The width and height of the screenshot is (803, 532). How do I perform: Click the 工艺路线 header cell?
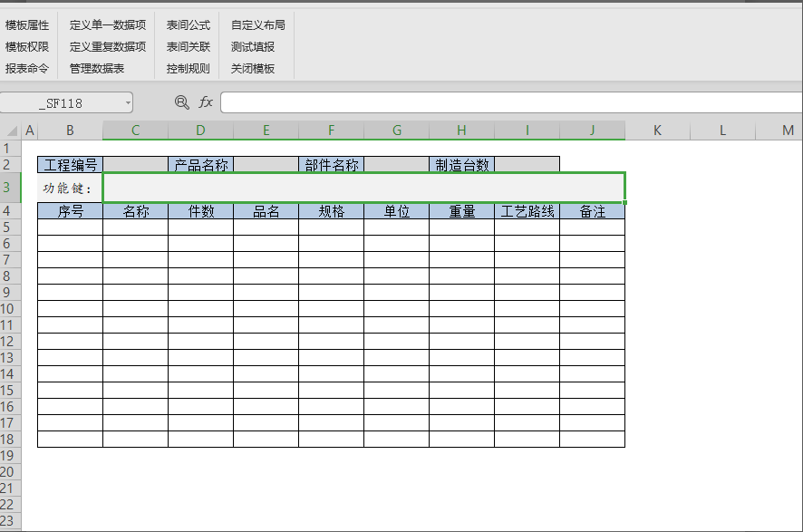[527, 212]
